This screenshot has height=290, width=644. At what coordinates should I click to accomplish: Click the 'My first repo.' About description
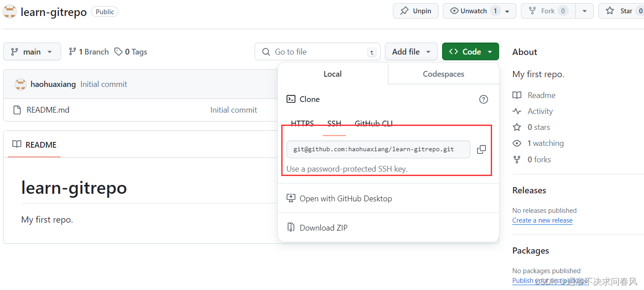coord(538,74)
